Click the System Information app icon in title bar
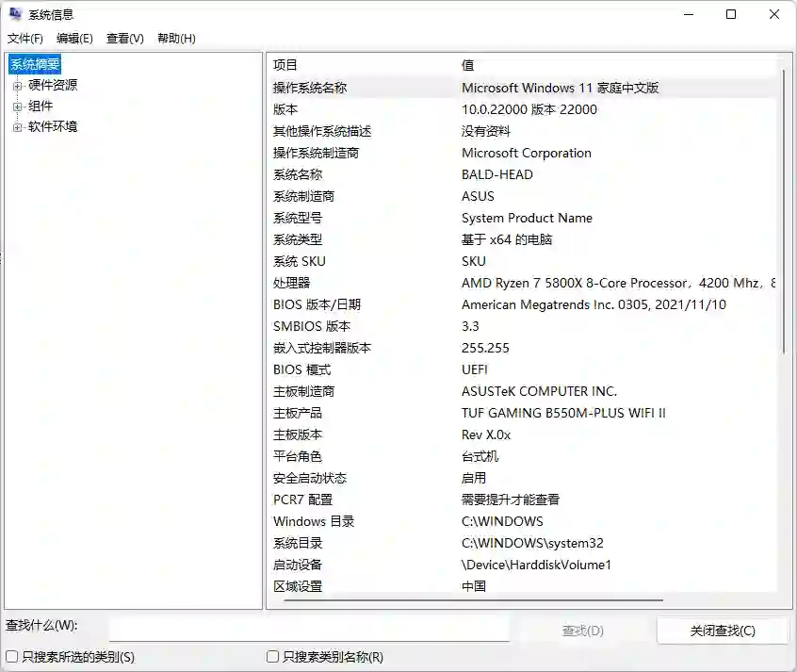797x672 pixels. [15, 14]
